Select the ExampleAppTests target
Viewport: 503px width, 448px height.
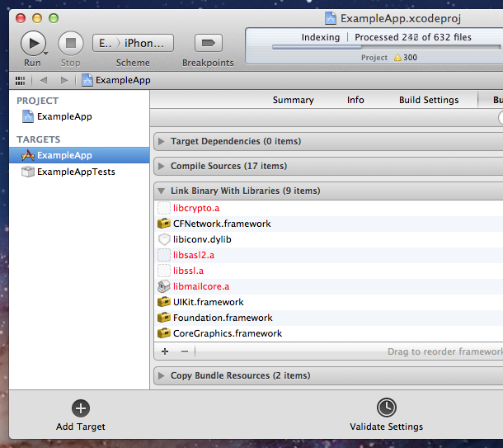(x=79, y=172)
